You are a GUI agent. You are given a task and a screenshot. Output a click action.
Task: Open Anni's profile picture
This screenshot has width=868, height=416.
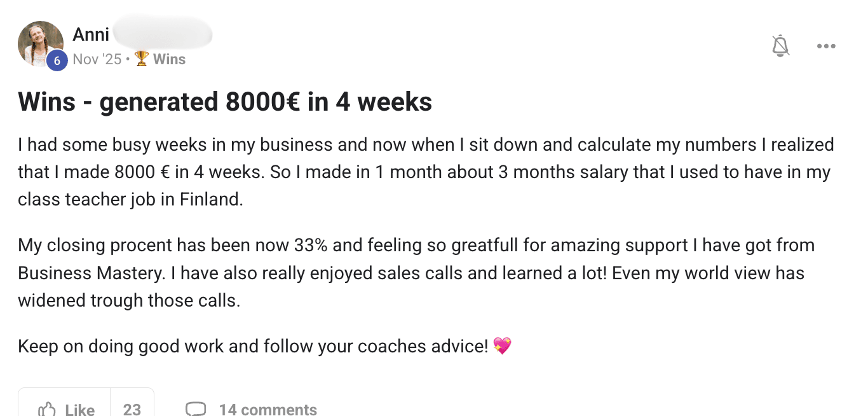click(x=41, y=43)
